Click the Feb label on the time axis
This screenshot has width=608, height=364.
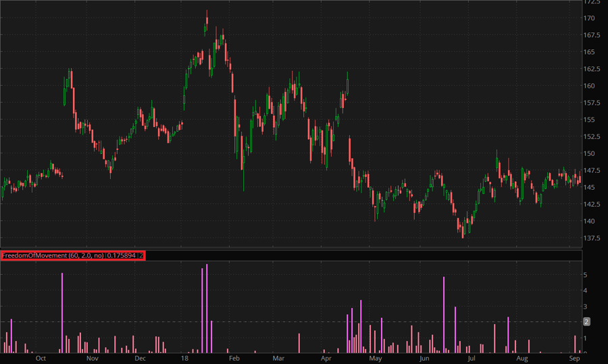(x=233, y=359)
